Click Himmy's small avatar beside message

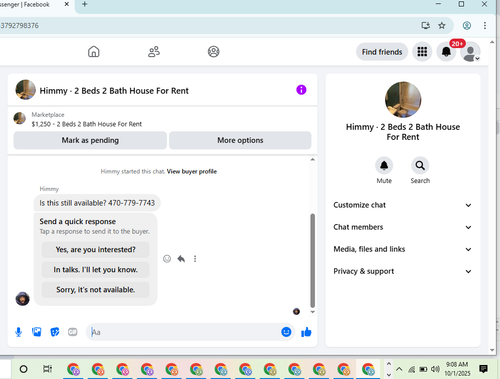click(23, 299)
